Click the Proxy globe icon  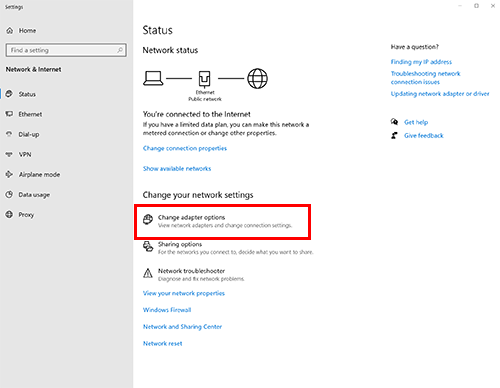click(x=9, y=214)
